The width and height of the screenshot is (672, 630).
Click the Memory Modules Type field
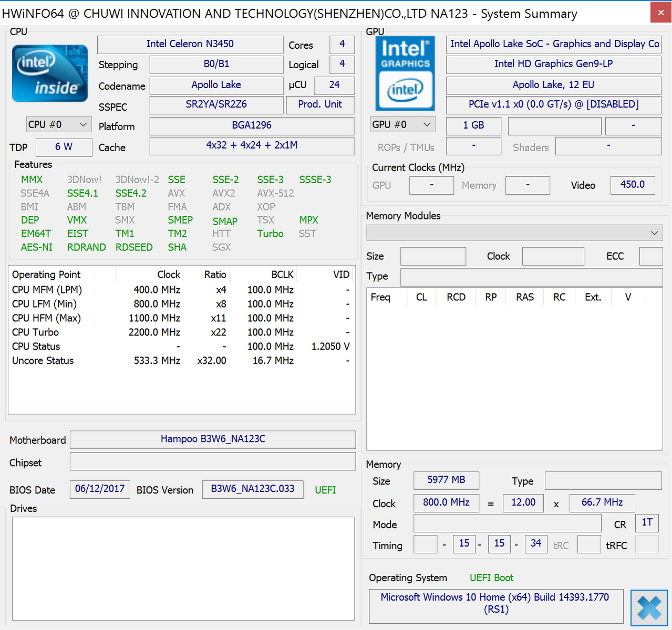coord(532,277)
